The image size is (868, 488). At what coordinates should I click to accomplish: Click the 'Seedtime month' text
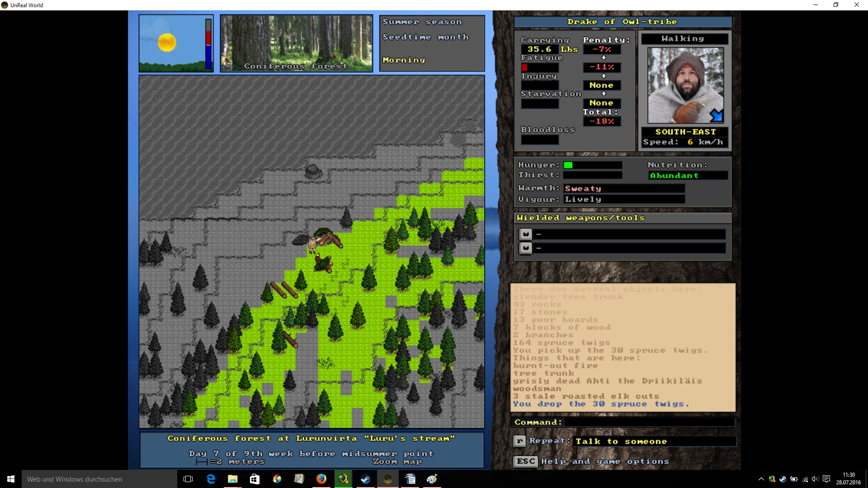tap(425, 37)
